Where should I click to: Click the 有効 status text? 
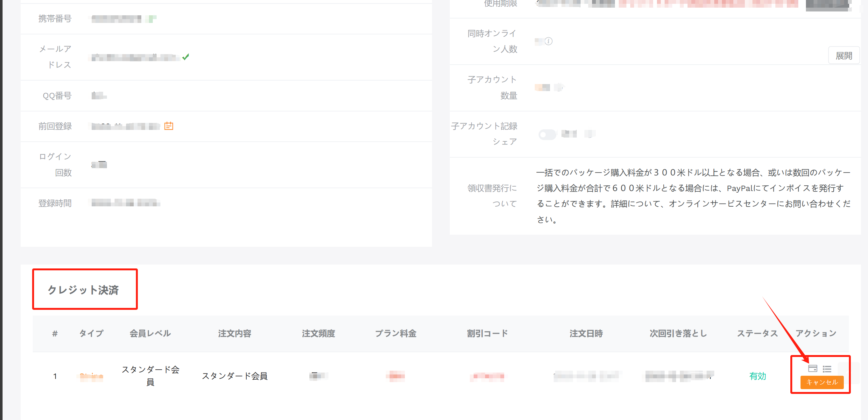(758, 376)
